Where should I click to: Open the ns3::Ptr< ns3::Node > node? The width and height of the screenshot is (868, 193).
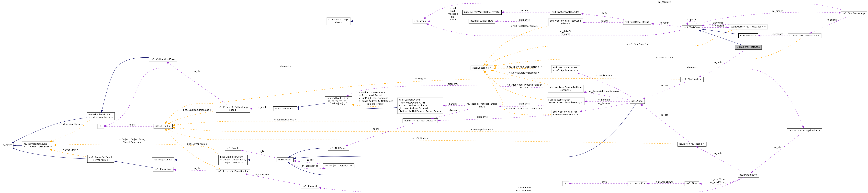click(692, 144)
